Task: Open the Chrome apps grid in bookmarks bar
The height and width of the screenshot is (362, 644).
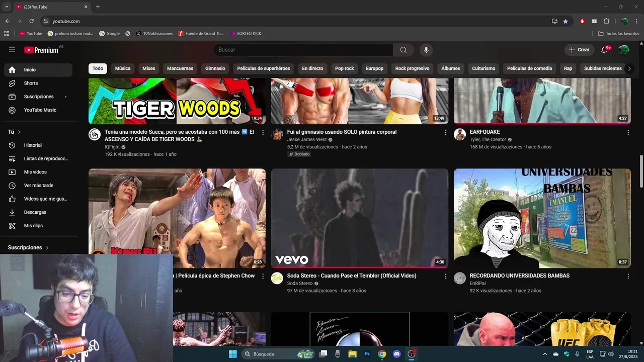Action: click(x=7, y=34)
